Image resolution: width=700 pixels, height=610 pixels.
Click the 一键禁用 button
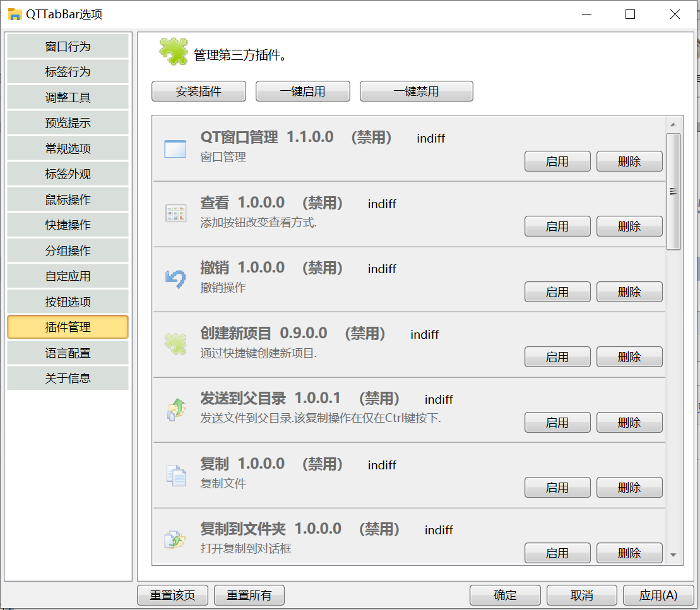click(416, 91)
